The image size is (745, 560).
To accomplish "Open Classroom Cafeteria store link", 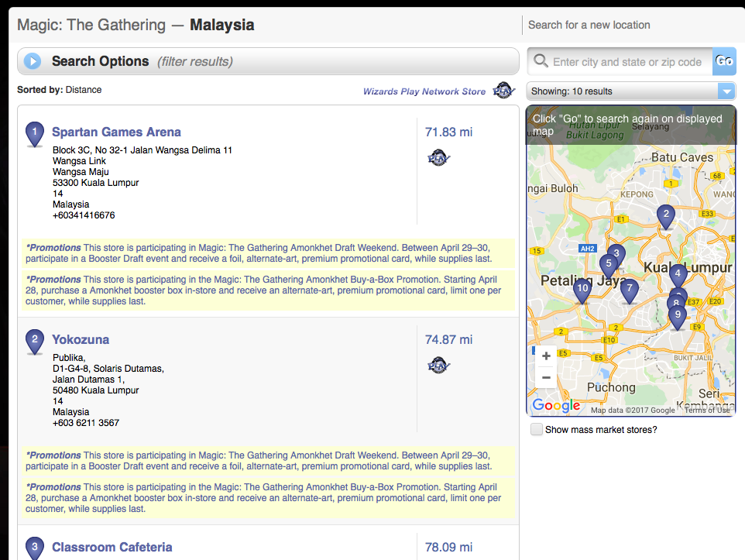I will pos(112,547).
